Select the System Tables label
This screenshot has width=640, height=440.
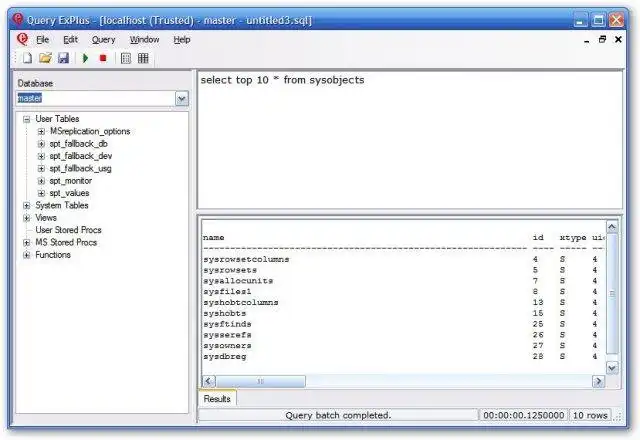click(x=62, y=205)
